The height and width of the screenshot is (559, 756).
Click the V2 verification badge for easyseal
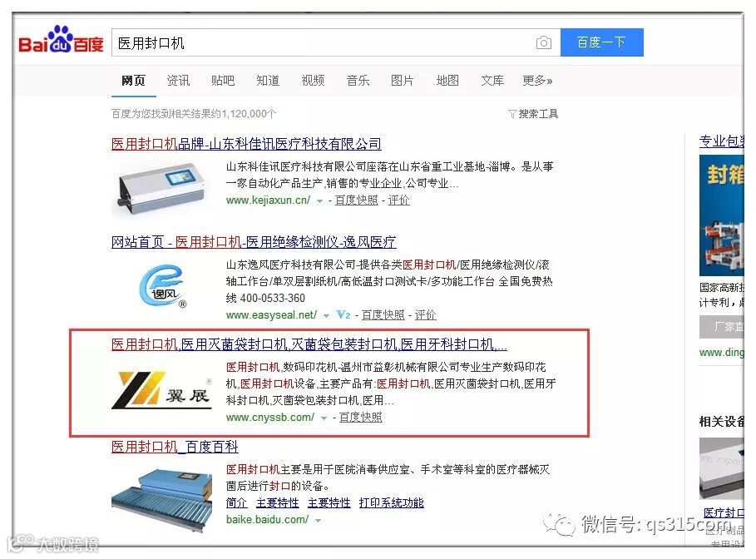[343, 315]
